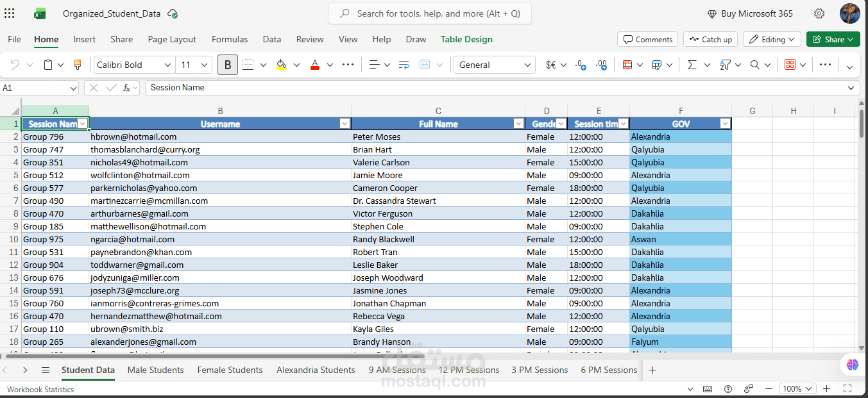The height and width of the screenshot is (398, 868).
Task: Open the General number format dropdown
Action: 527,65
